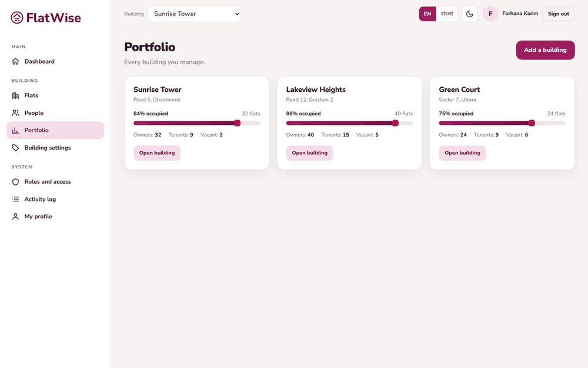Open building for Green Court
This screenshot has width=588, height=368.
pyautogui.click(x=462, y=153)
